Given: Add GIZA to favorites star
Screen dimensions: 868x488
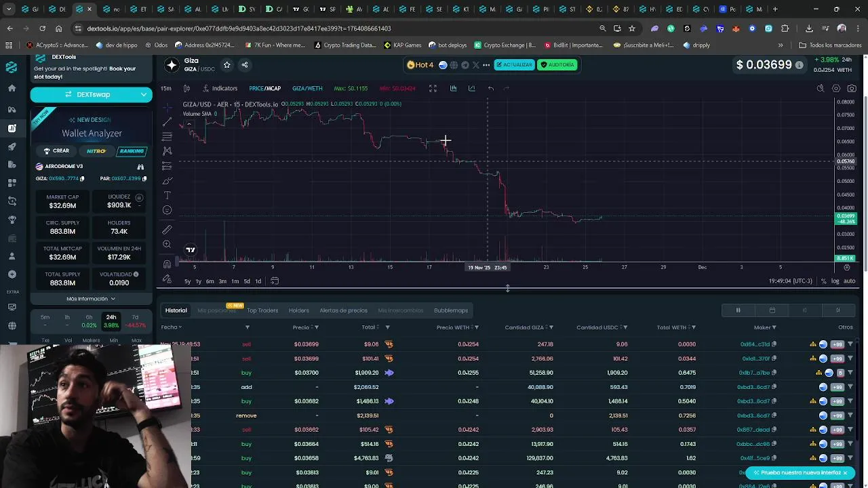Looking at the screenshot, I should (226, 65).
